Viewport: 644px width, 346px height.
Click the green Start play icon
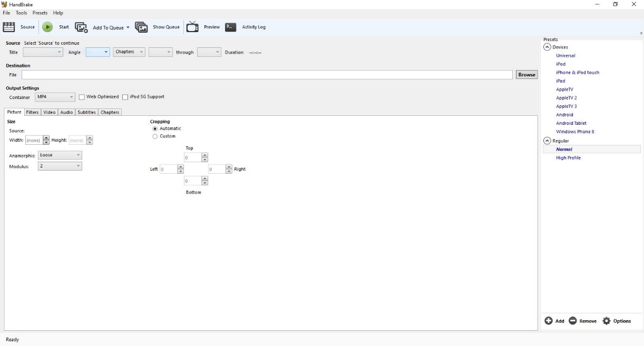click(47, 27)
